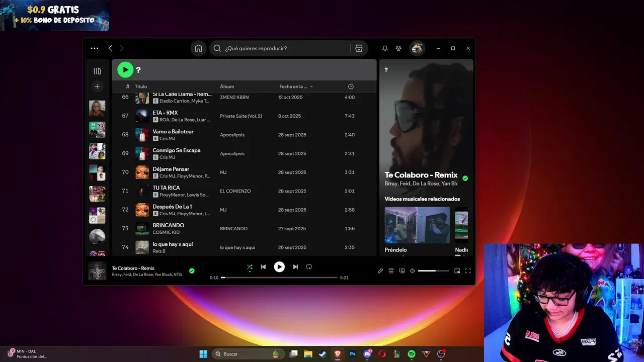Sort by the Título column header
Image resolution: width=644 pixels, height=362 pixels.
(x=141, y=86)
